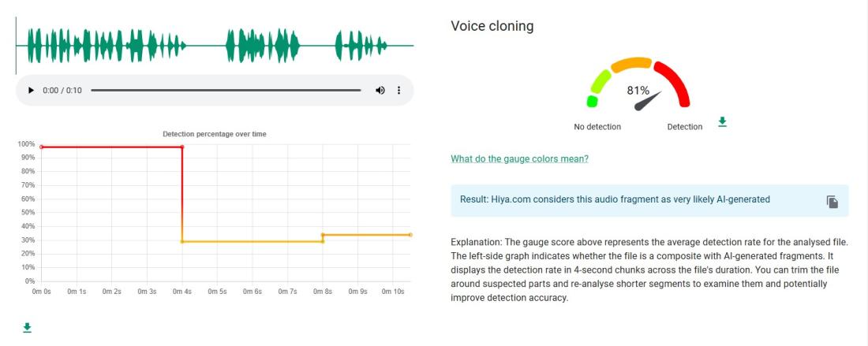Click the 0m 0s chart starting point
The height and width of the screenshot is (346, 868).
click(x=42, y=147)
